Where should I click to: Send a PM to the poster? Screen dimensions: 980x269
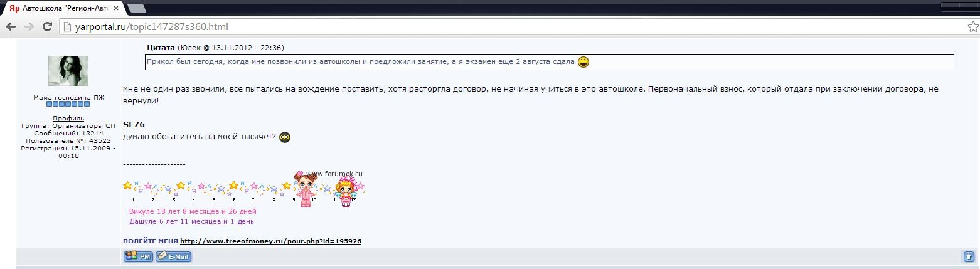(138, 256)
